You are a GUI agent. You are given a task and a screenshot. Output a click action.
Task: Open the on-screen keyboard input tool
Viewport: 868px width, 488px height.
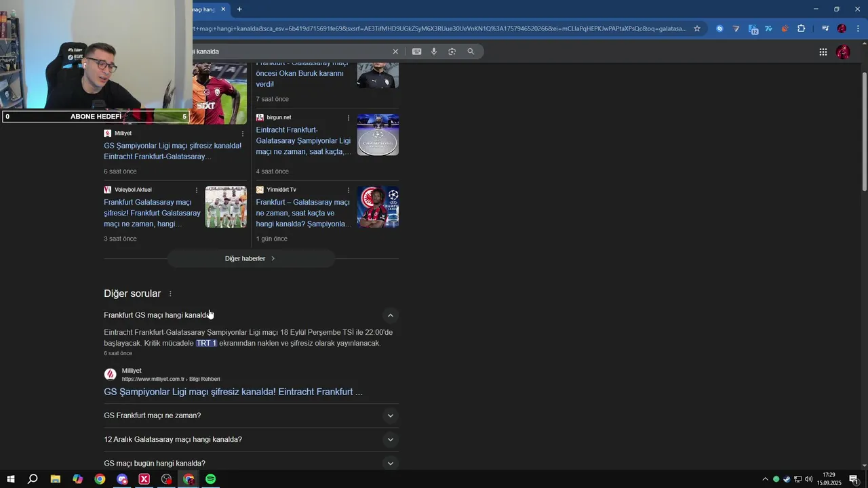click(416, 52)
